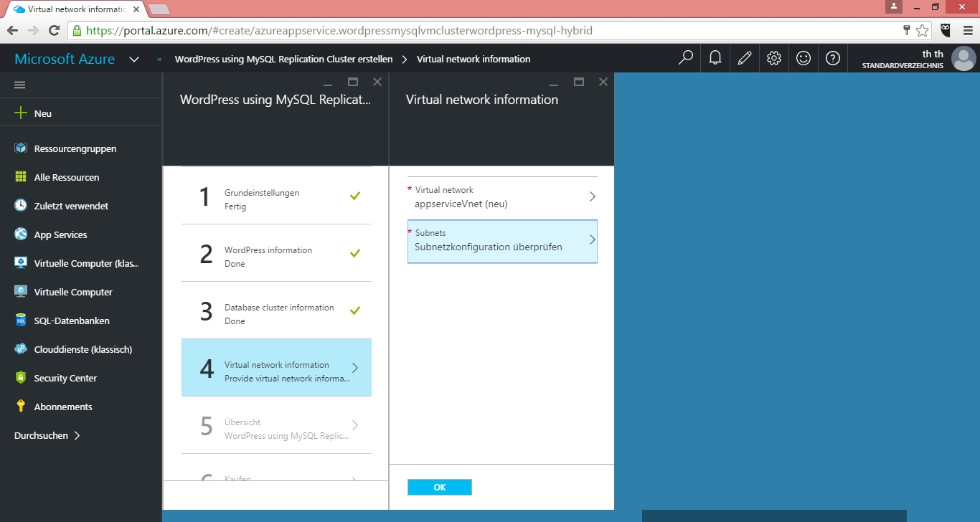This screenshot has height=522, width=980.
Task: Open the help question mark icon
Action: coord(833,58)
